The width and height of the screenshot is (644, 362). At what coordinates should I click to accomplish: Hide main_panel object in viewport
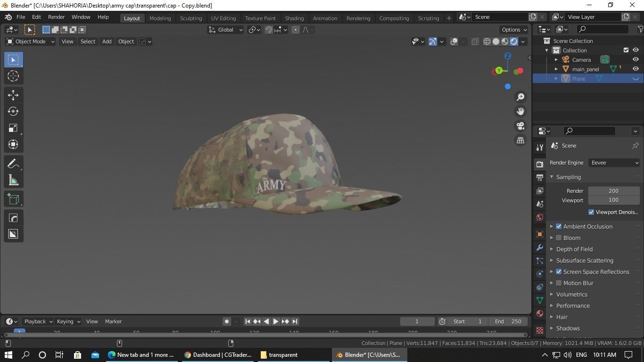[x=636, y=69]
